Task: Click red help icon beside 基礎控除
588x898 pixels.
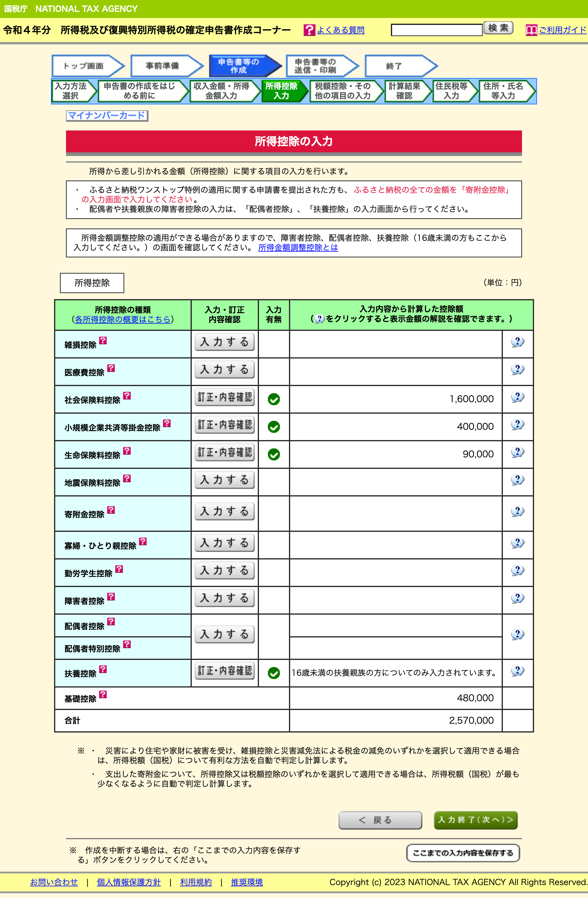Action: [x=103, y=695]
